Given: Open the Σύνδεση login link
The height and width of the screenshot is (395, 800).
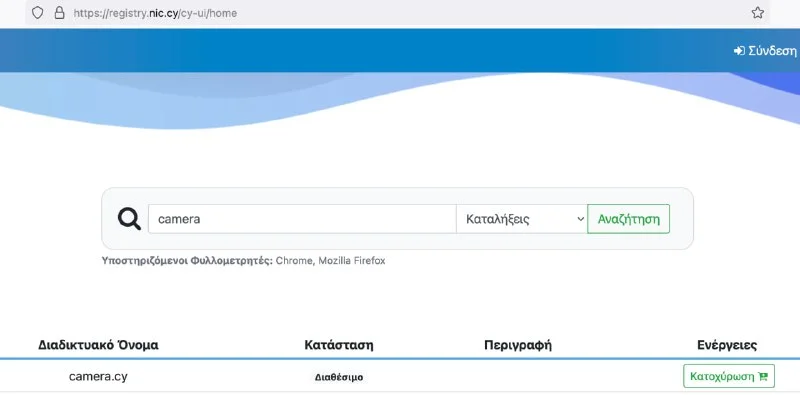Looking at the screenshot, I should [x=765, y=51].
